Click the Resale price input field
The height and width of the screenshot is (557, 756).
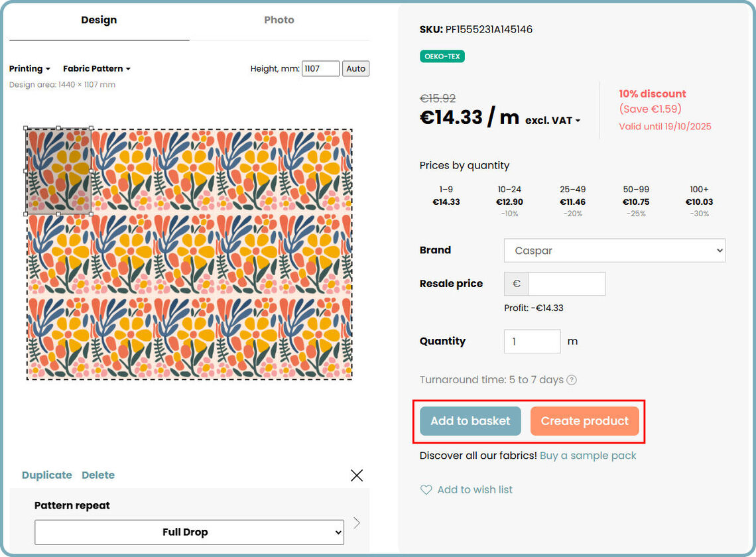(566, 284)
